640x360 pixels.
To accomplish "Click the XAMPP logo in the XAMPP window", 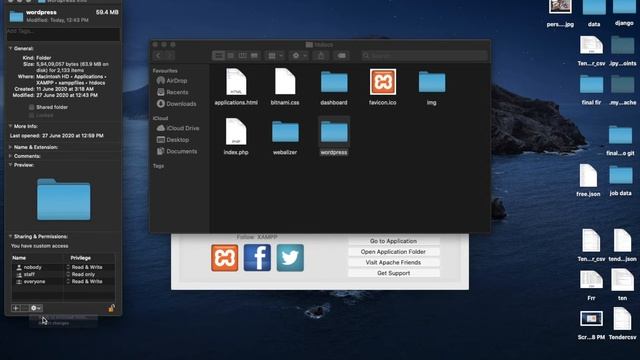I will (224, 258).
